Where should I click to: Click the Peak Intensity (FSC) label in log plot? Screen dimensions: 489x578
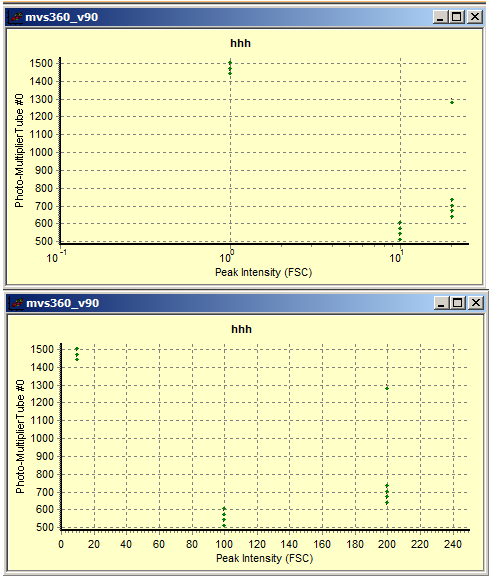coord(263,272)
